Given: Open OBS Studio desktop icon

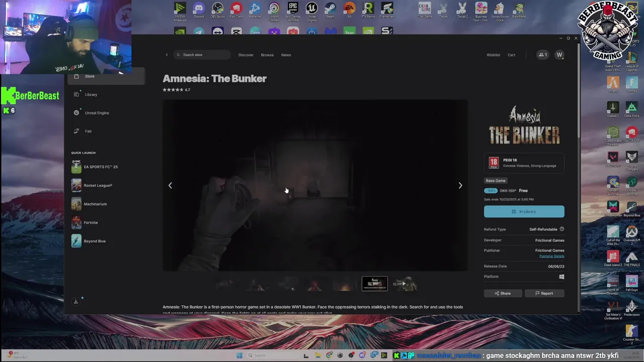Looking at the screenshot, I should coord(217,11).
